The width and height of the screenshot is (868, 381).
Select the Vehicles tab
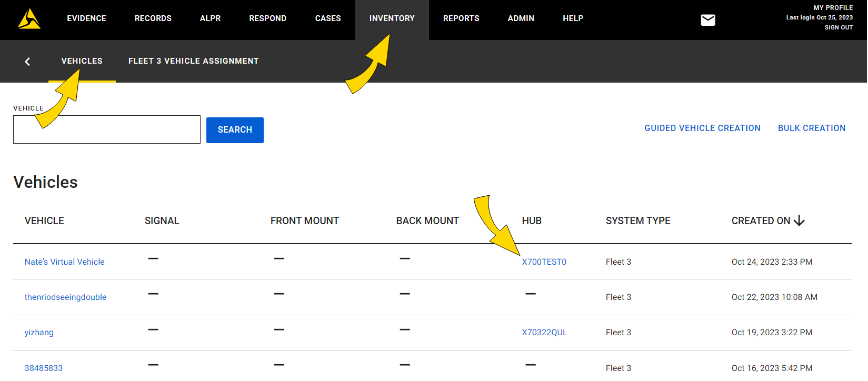tap(82, 61)
